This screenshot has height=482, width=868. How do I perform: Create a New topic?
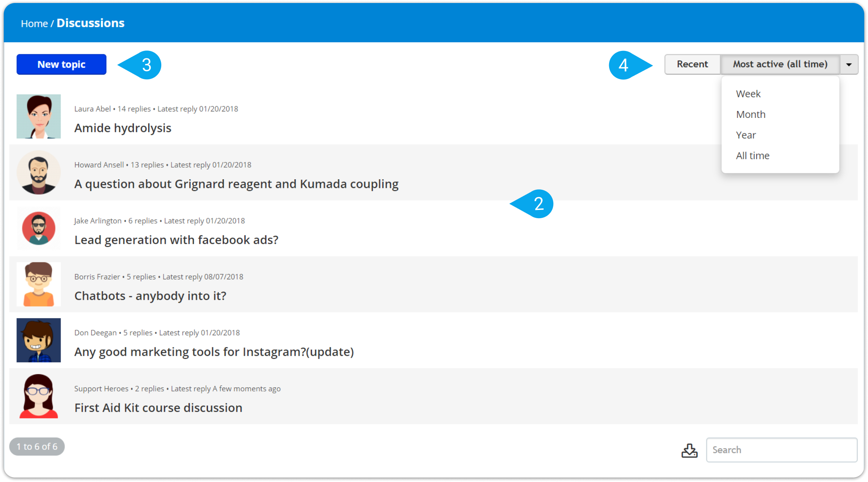(61, 64)
